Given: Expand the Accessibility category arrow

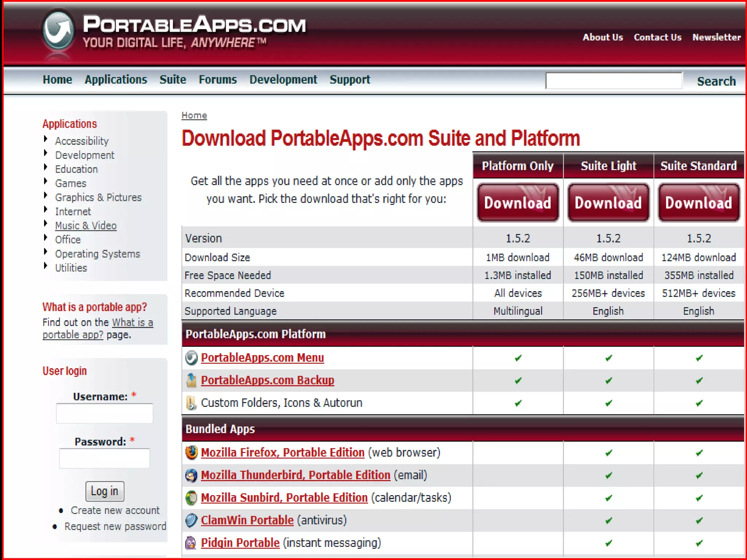Looking at the screenshot, I should [x=46, y=139].
